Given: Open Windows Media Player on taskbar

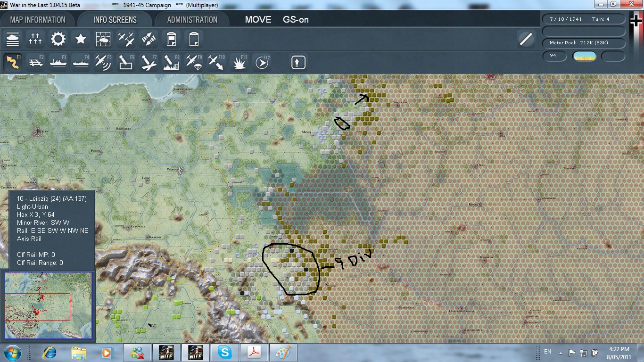Looking at the screenshot, I should [x=107, y=353].
